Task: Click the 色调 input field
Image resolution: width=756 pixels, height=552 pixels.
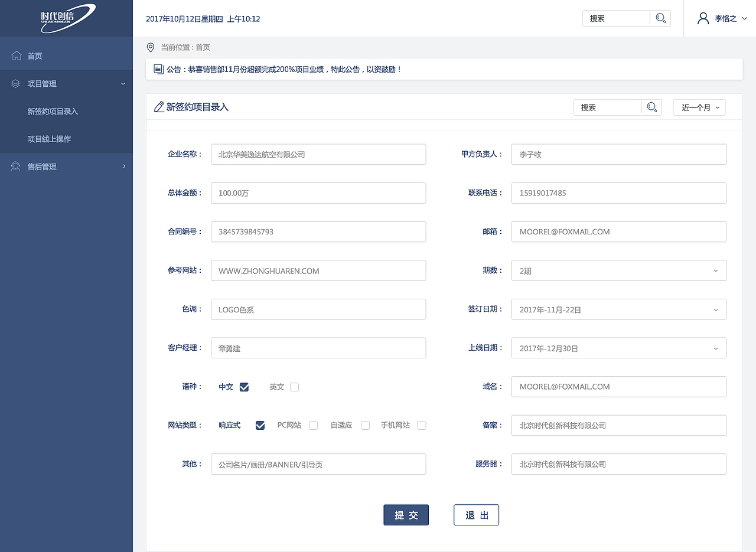Action: coord(318,309)
